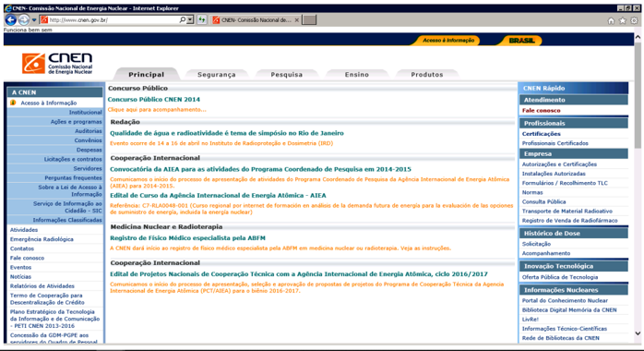Image resolution: width=644 pixels, height=351 pixels.
Task: Click the green arrows refresh icon
Action: click(202, 19)
